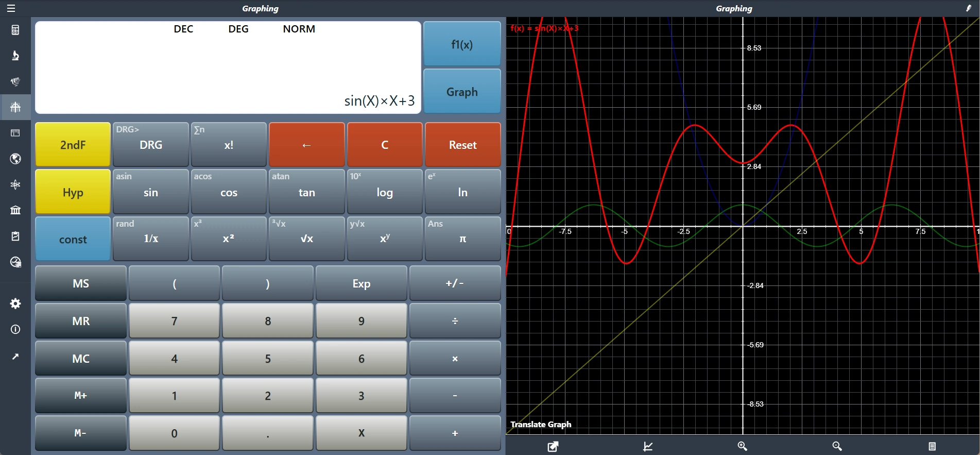
Task: Click the √x square root key
Action: point(306,239)
